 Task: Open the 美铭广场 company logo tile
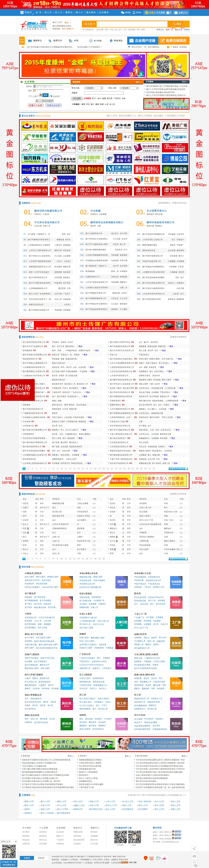click(x=175, y=126)
